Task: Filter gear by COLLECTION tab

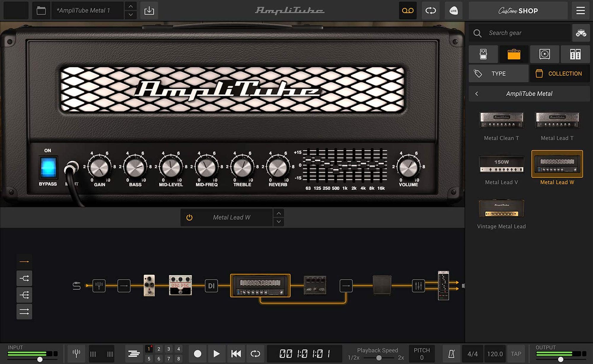Action: pyautogui.click(x=560, y=74)
